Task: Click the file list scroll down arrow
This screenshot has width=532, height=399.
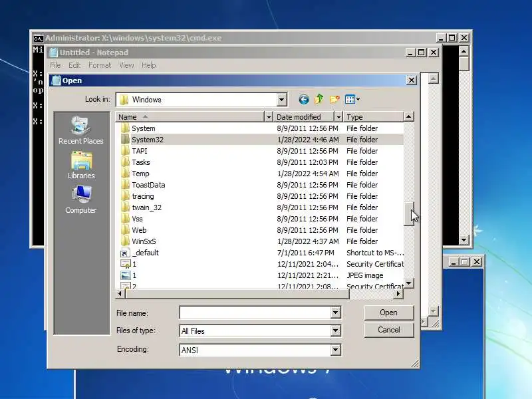Action: click(408, 283)
